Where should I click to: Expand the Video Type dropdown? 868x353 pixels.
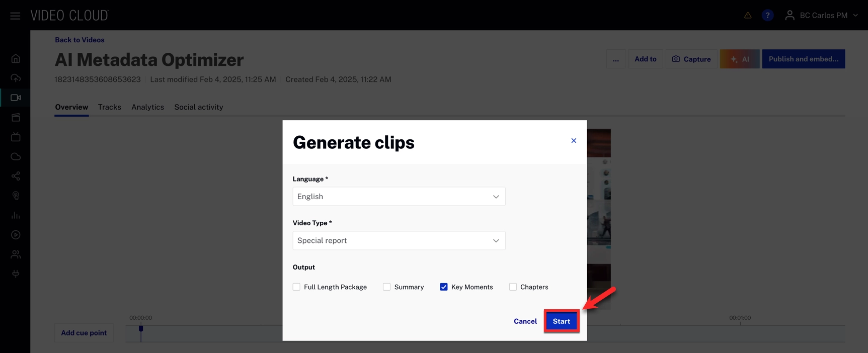coord(399,241)
